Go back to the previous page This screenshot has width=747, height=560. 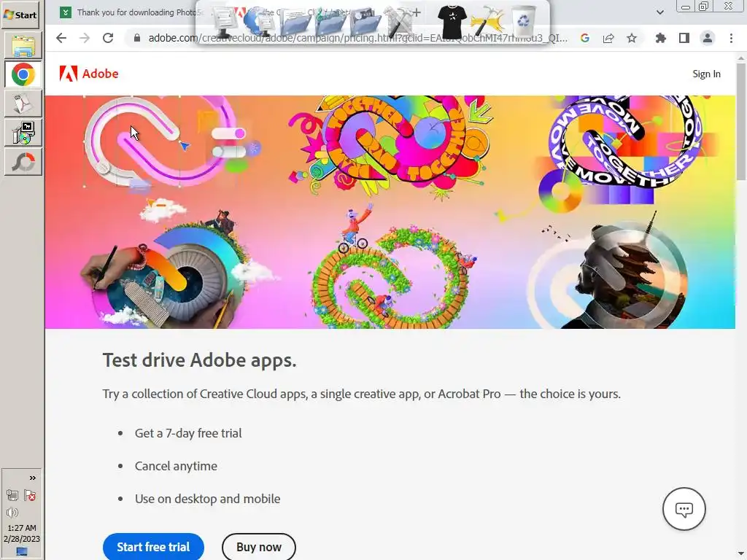(x=61, y=38)
